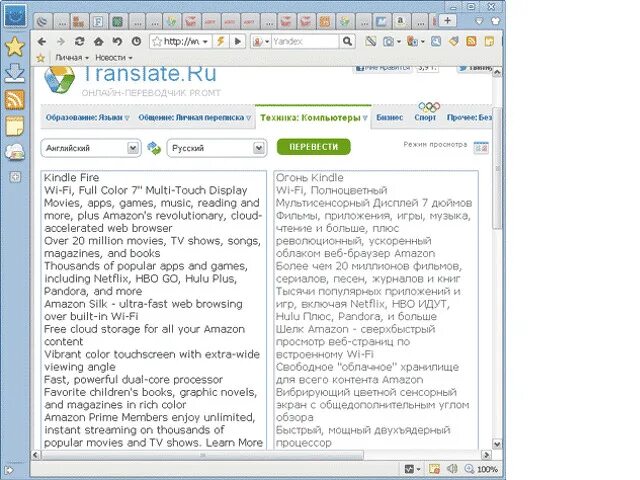This screenshot has width=640, height=480.
Task: Click the horizontal scroll left arrow
Action: pyautogui.click(x=36, y=455)
